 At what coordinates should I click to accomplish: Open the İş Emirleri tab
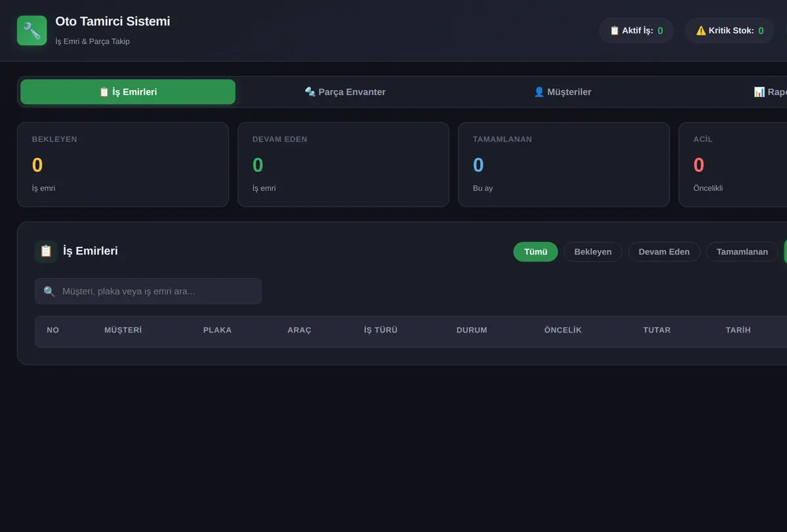[128, 92]
